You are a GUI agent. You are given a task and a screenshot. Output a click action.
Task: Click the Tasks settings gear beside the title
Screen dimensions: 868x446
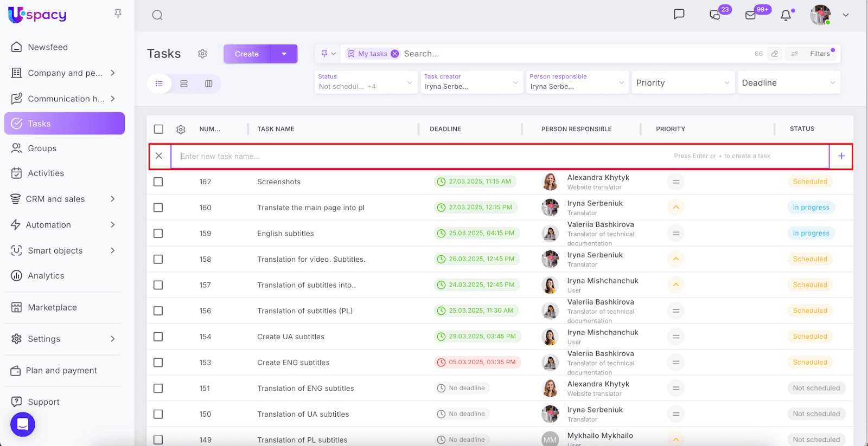(202, 54)
